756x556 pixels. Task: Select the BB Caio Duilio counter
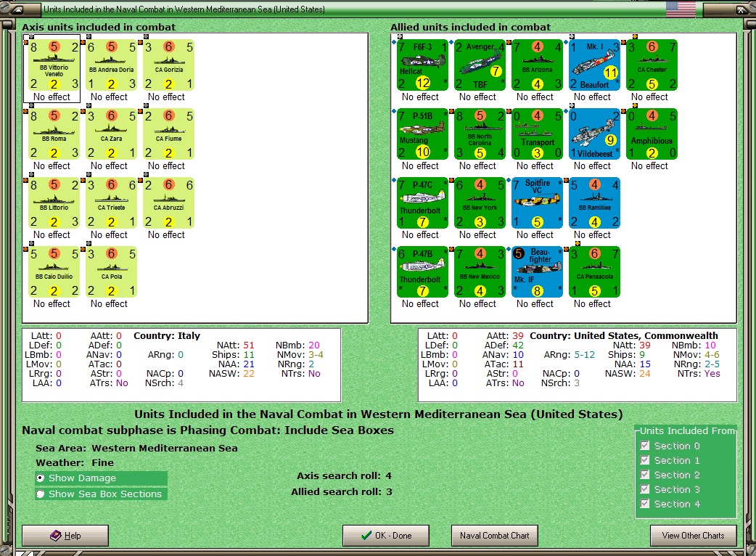pos(54,272)
